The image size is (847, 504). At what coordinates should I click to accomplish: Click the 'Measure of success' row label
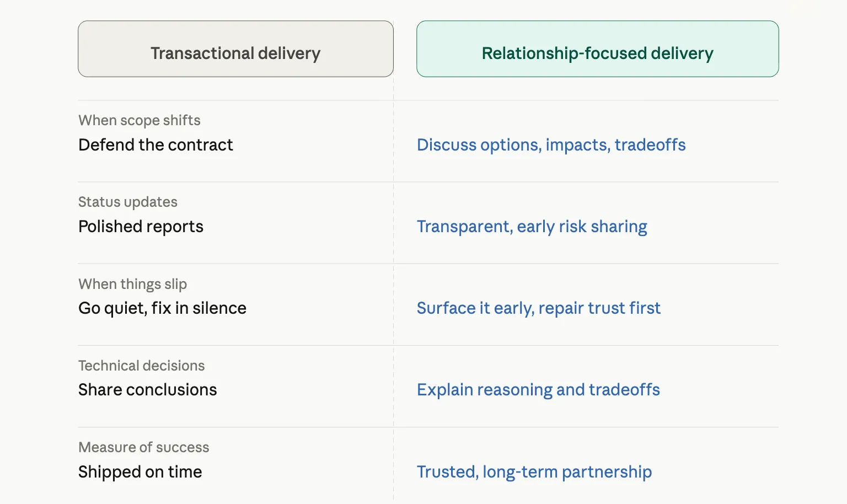point(143,447)
